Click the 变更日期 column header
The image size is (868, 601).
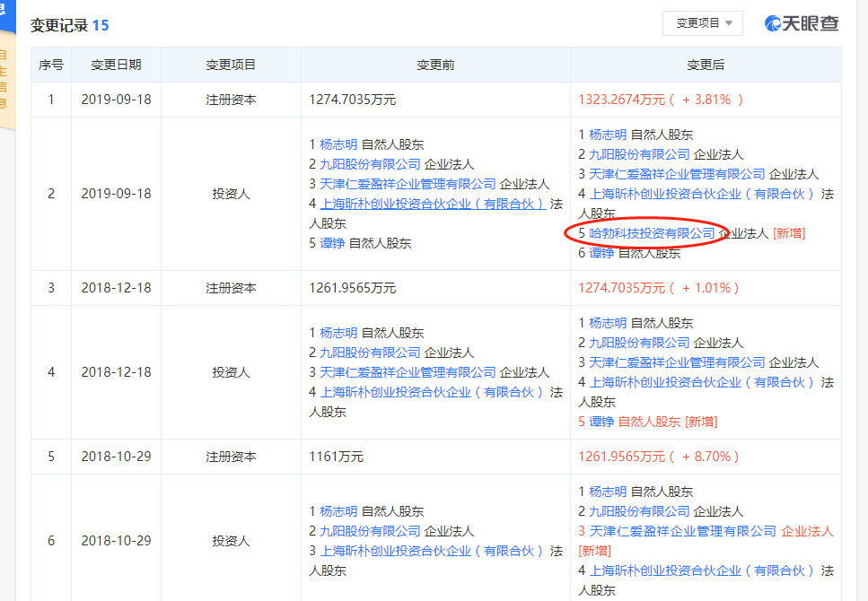116,65
